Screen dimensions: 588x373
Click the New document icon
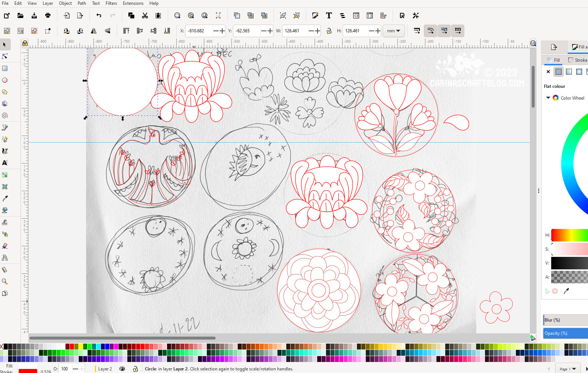pyautogui.click(x=7, y=15)
